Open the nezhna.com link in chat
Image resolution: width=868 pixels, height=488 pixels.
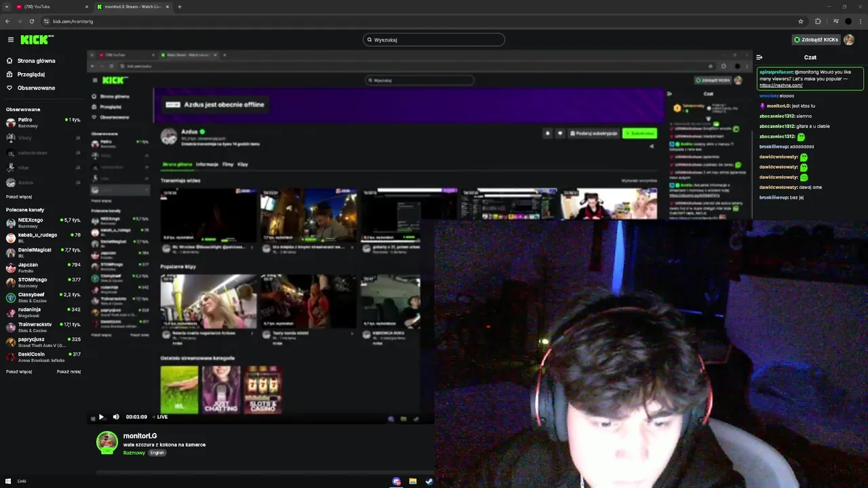coord(781,85)
